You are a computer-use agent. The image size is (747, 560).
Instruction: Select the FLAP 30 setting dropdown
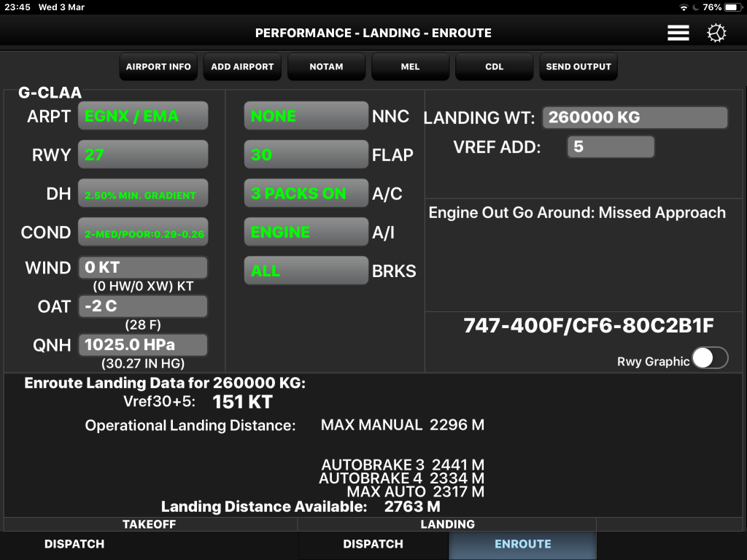point(306,155)
